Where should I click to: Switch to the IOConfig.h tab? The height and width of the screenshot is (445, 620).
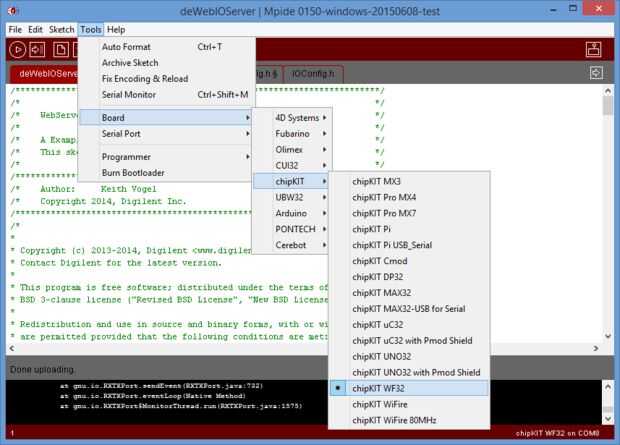314,74
